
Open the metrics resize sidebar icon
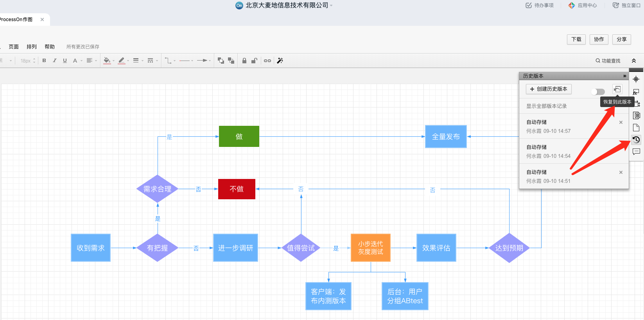[x=637, y=104]
